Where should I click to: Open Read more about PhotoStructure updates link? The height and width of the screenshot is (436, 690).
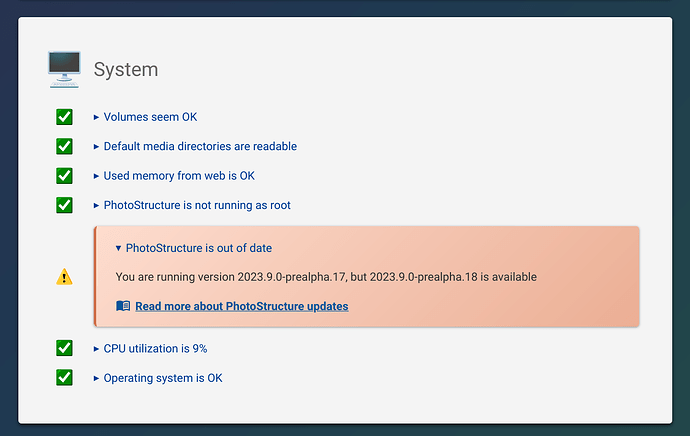[x=242, y=306]
